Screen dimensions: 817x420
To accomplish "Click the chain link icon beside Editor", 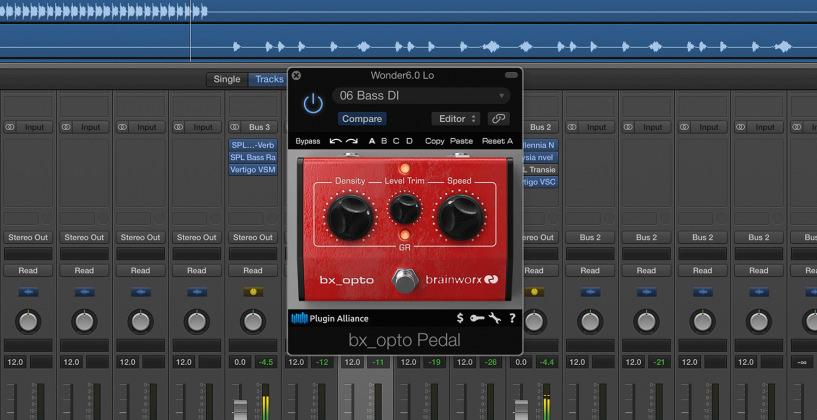I will 499,119.
